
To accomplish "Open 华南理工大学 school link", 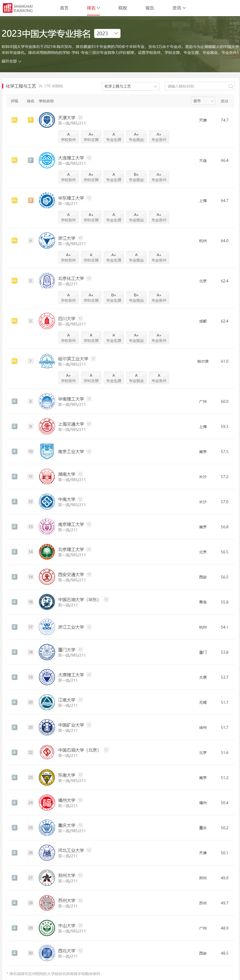I will pyautogui.click(x=71, y=399).
